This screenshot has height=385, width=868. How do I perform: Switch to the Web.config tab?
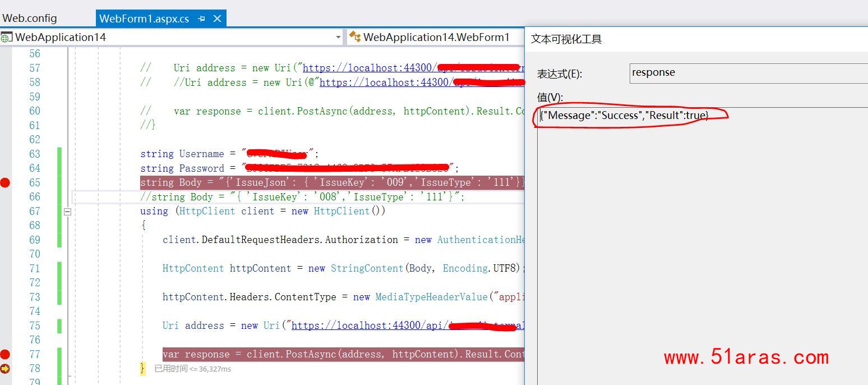click(30, 19)
